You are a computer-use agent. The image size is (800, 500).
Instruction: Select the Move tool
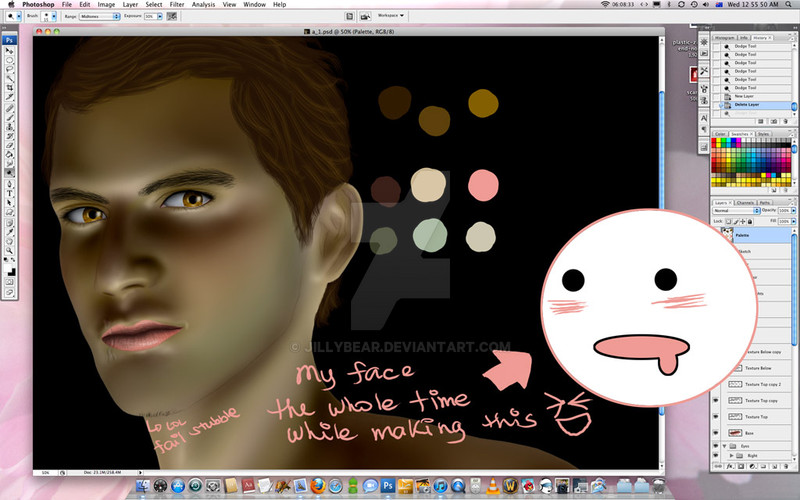click(x=9, y=51)
